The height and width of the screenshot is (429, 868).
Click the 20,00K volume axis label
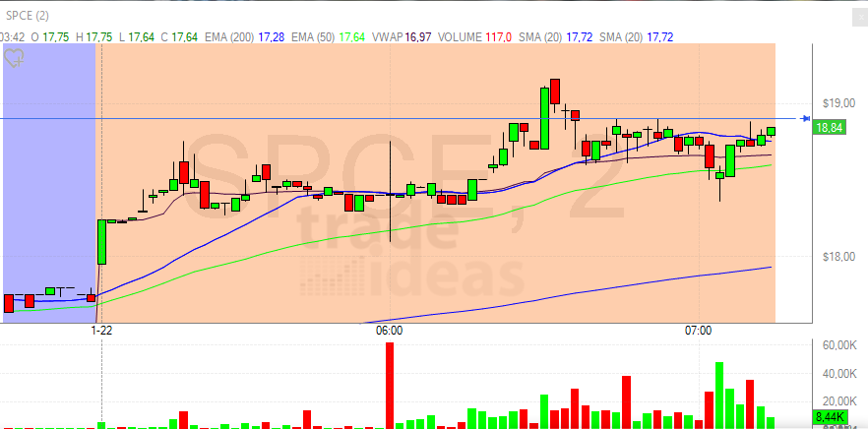(x=839, y=400)
